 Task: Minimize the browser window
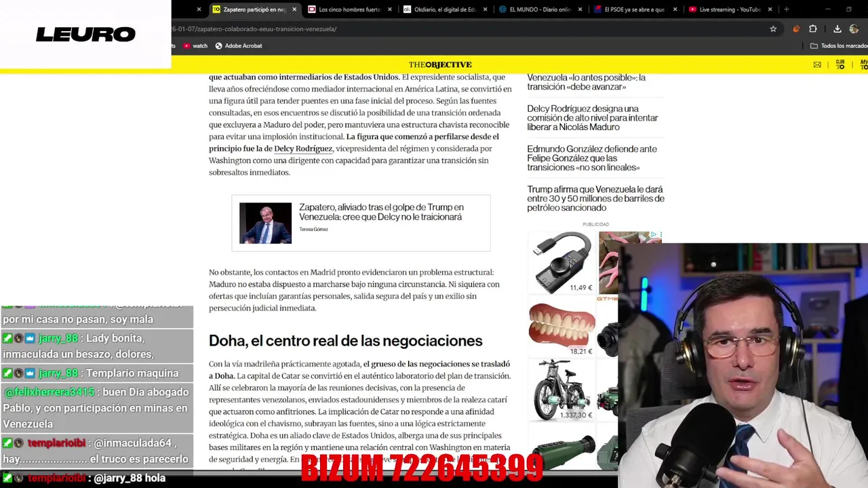tap(828, 9)
